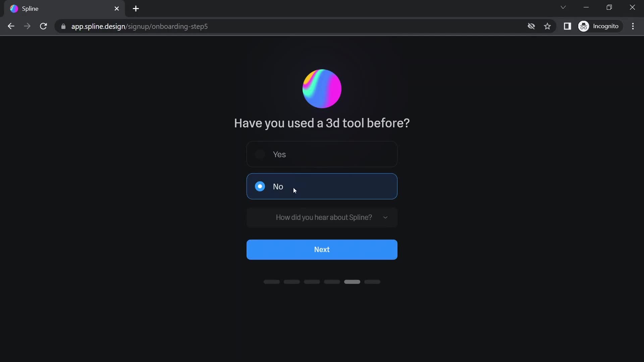644x362 pixels.
Task: Click the browser back navigation icon
Action: 11,26
